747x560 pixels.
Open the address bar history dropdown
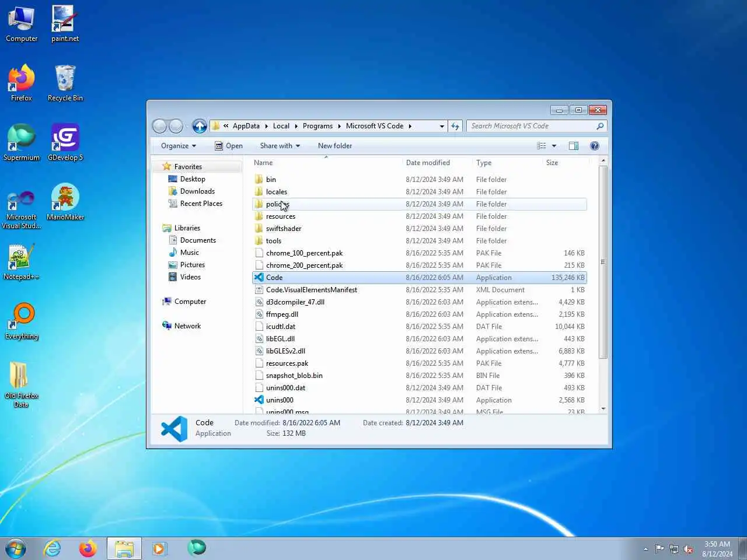tap(442, 126)
